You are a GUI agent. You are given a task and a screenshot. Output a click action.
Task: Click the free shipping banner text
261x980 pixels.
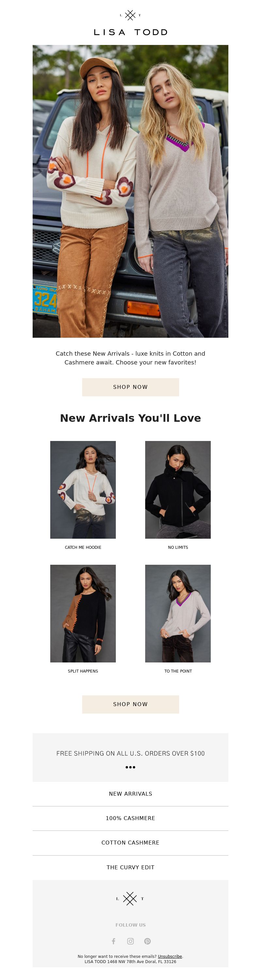click(x=130, y=753)
